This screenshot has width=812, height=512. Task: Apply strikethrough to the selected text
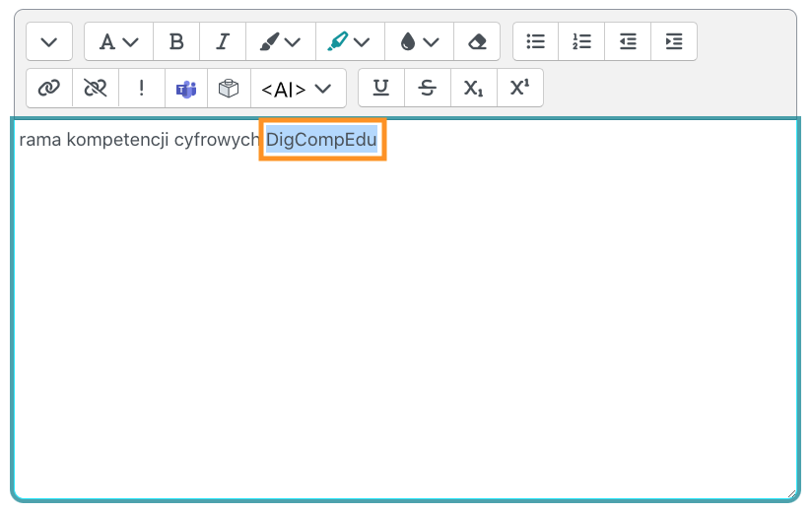click(427, 89)
